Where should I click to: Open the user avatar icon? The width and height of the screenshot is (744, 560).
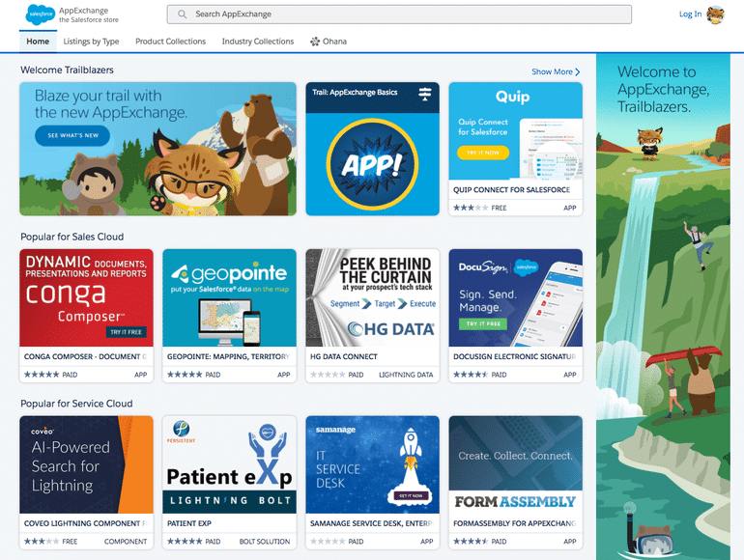pos(716,14)
